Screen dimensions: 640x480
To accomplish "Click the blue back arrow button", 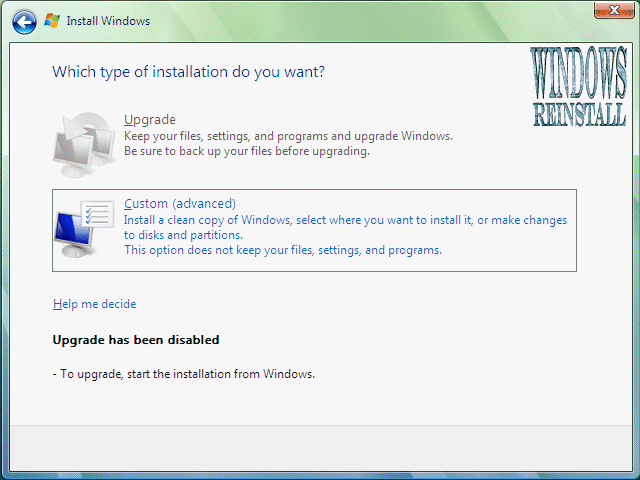I will pyautogui.click(x=25, y=20).
